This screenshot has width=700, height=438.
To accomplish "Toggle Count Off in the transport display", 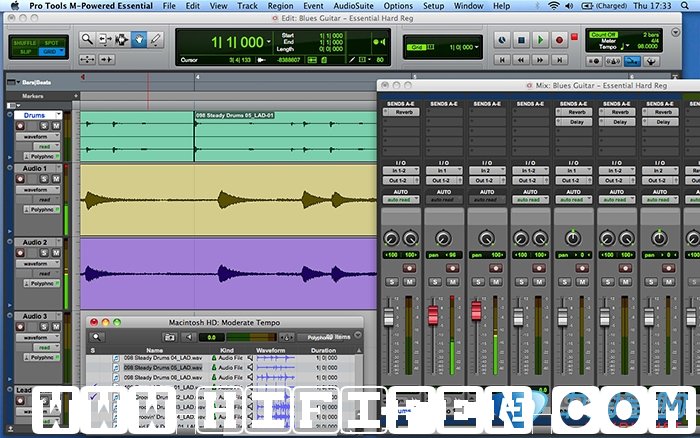I will (603, 35).
